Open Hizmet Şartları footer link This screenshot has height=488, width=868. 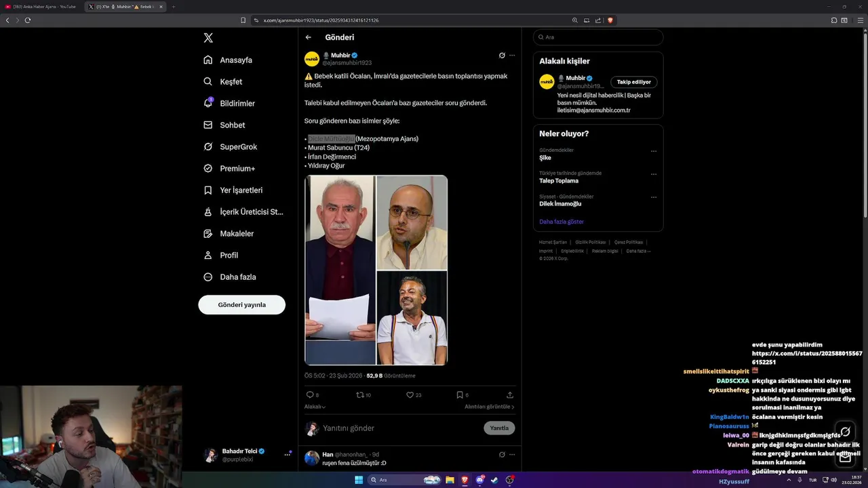pos(553,242)
